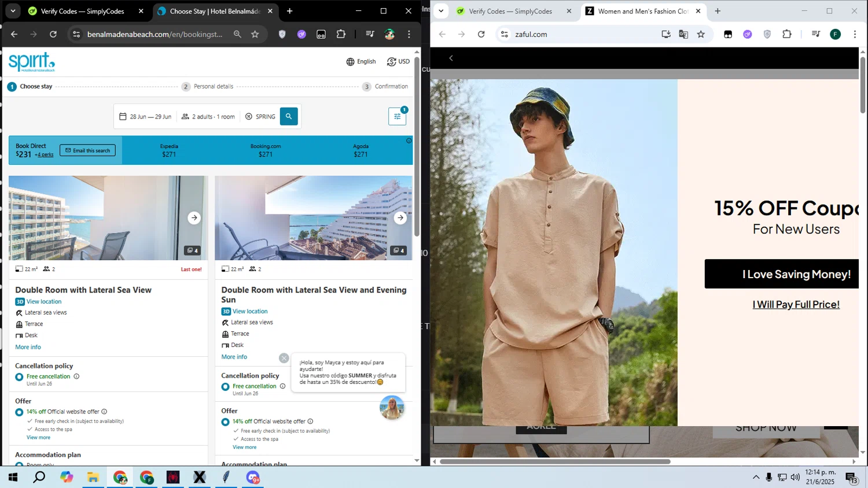
Task: Open first room photo thumbnail
Action: pos(108,218)
